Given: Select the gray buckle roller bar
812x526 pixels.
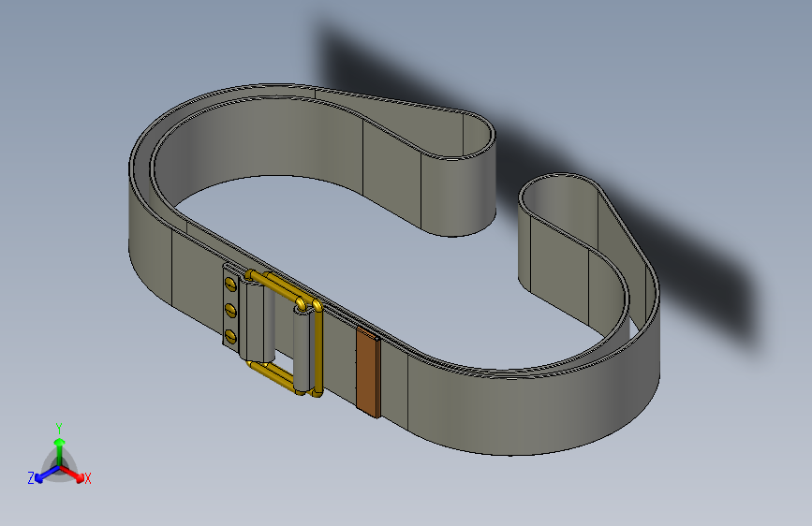Looking at the screenshot, I should coord(303,349).
